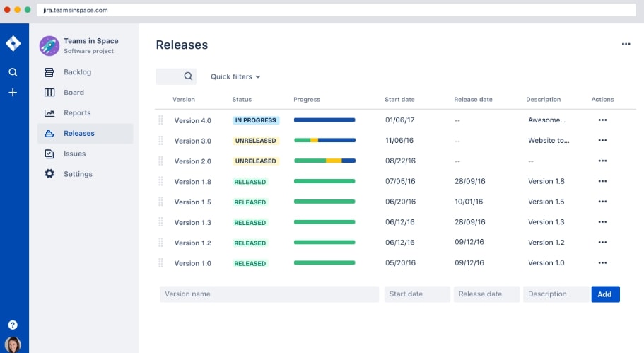Open the page-level more options menu
The width and height of the screenshot is (644, 353).
pos(626,44)
